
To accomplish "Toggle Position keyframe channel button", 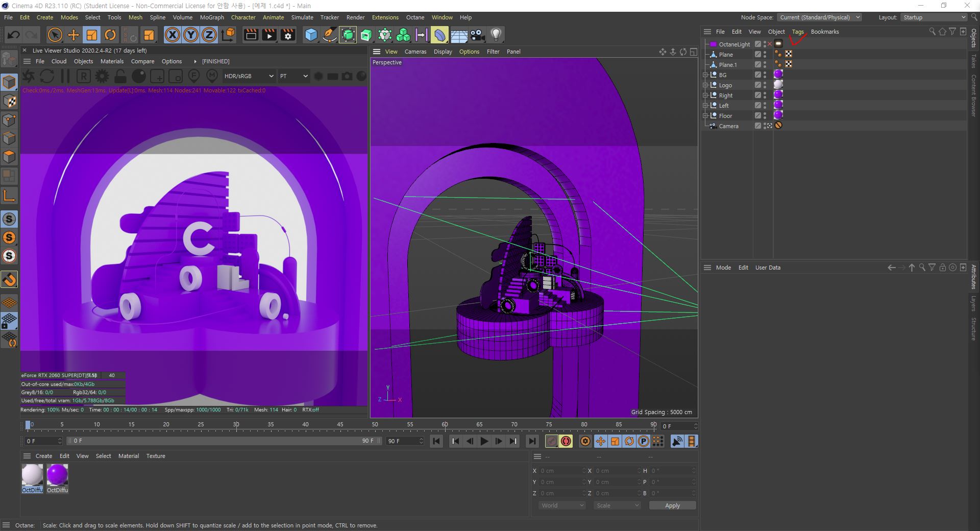I will (601, 441).
